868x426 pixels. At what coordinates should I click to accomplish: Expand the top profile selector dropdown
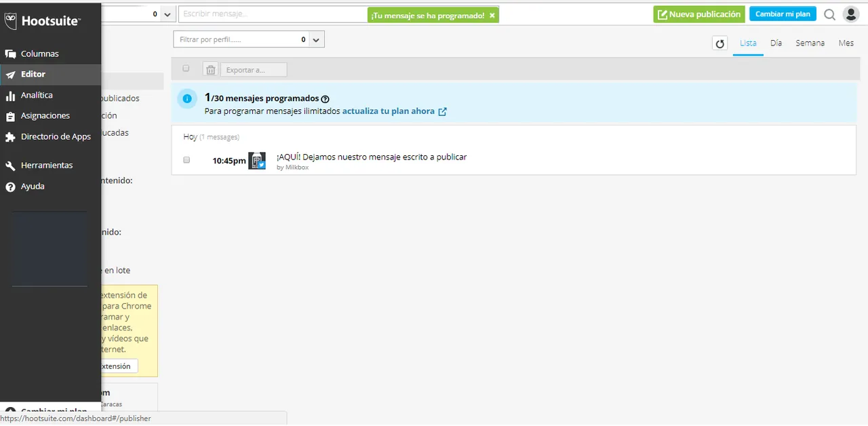point(167,14)
